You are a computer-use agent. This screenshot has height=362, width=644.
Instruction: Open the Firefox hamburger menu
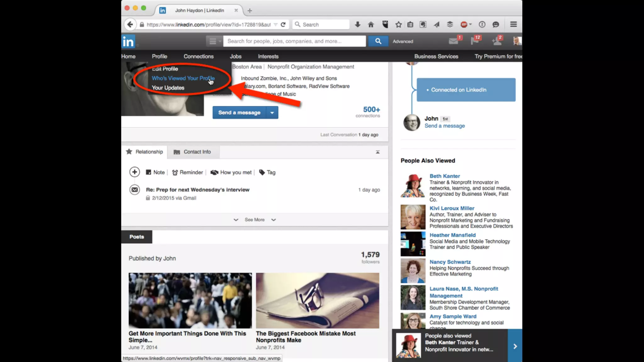tap(514, 25)
